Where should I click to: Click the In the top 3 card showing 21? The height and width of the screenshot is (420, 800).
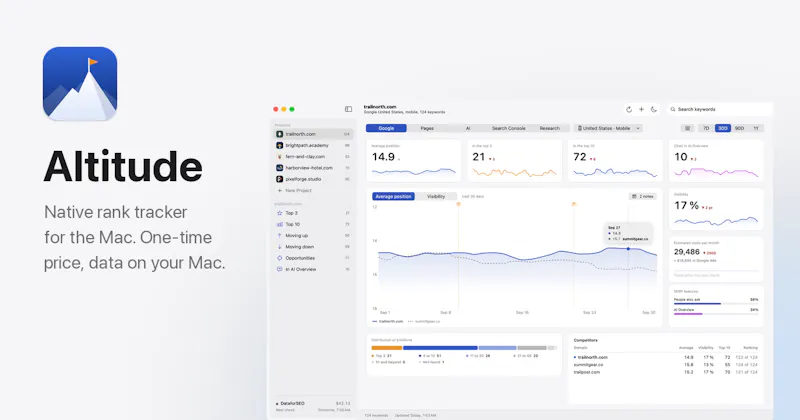tap(514, 160)
